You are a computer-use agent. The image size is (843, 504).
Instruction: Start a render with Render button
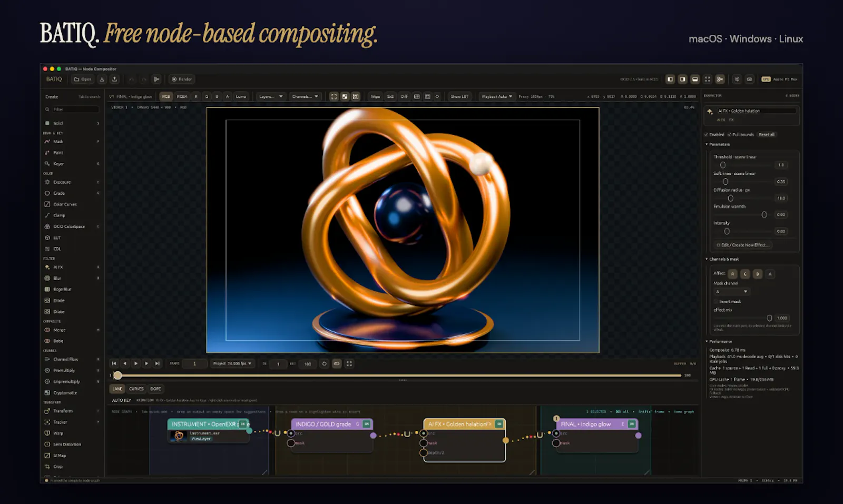coord(182,79)
